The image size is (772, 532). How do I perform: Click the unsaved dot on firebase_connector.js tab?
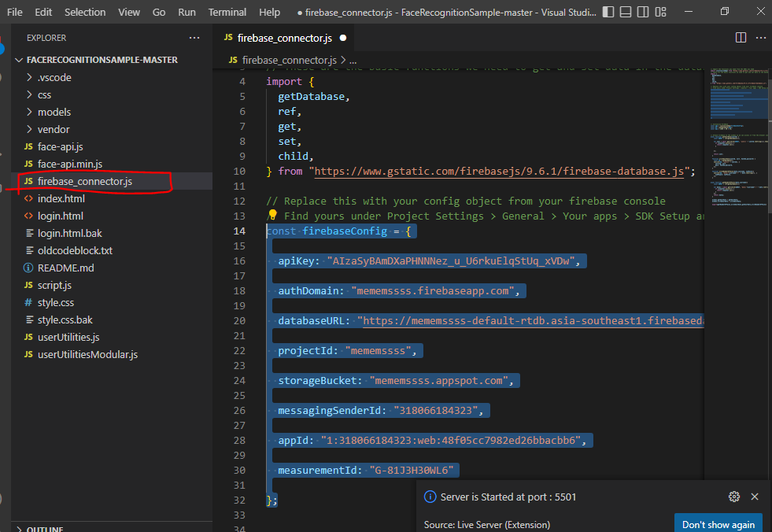pyautogui.click(x=343, y=38)
